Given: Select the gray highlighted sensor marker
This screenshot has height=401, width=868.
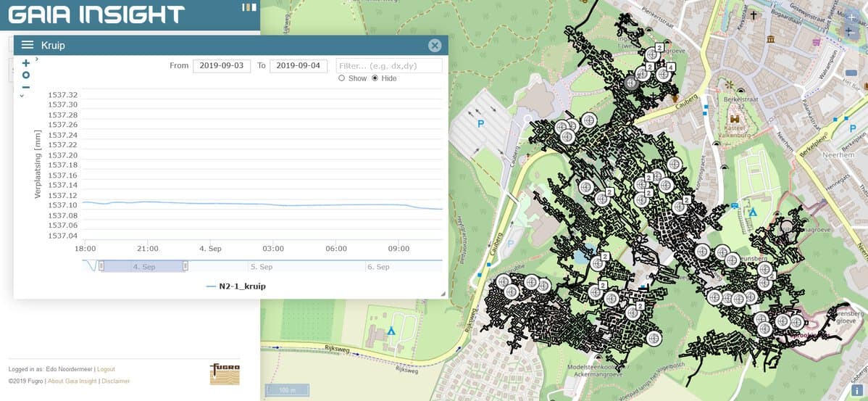Looking at the screenshot, I should tap(630, 83).
